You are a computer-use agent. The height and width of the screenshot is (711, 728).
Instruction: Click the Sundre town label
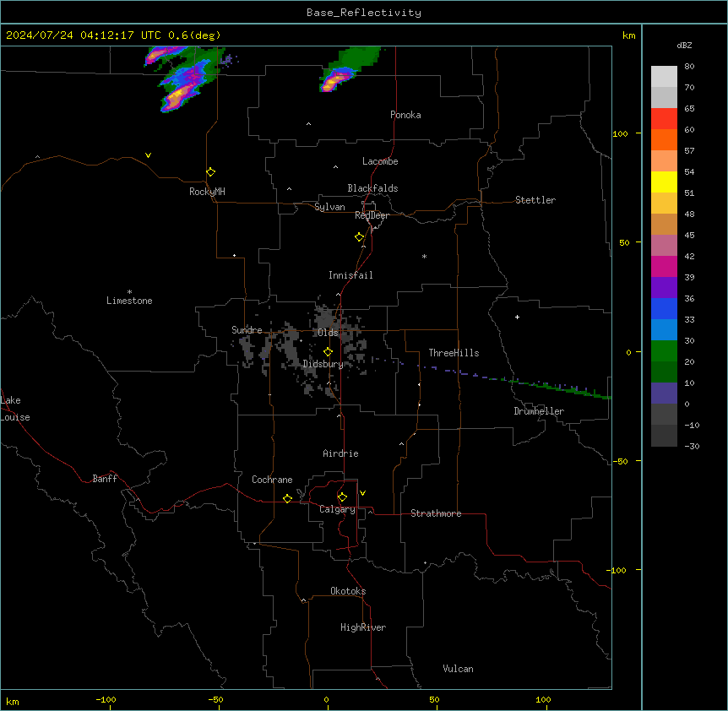(247, 330)
